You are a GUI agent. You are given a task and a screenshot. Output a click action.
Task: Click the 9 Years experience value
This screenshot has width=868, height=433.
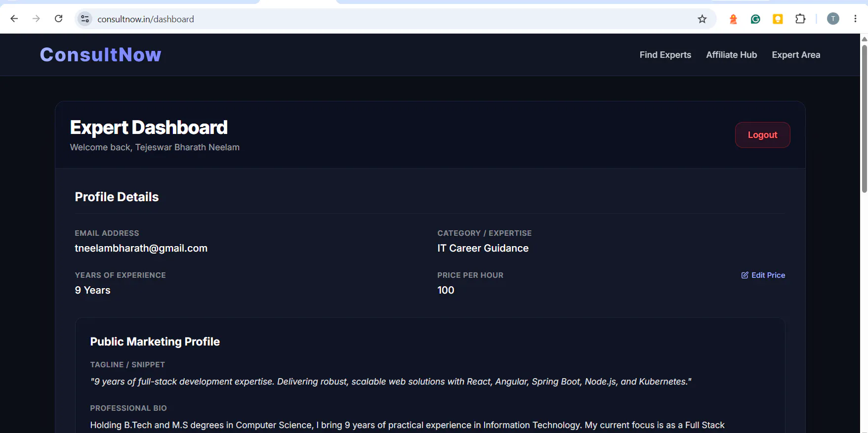92,290
